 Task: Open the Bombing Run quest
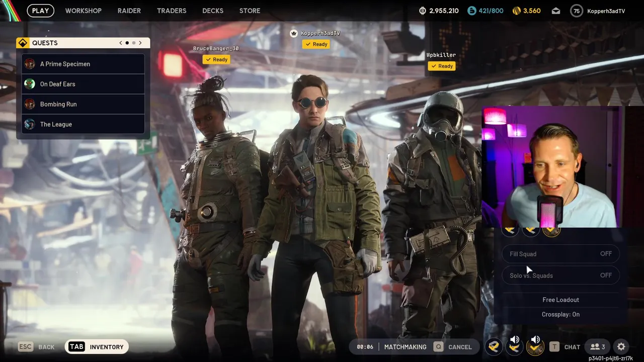point(83,104)
